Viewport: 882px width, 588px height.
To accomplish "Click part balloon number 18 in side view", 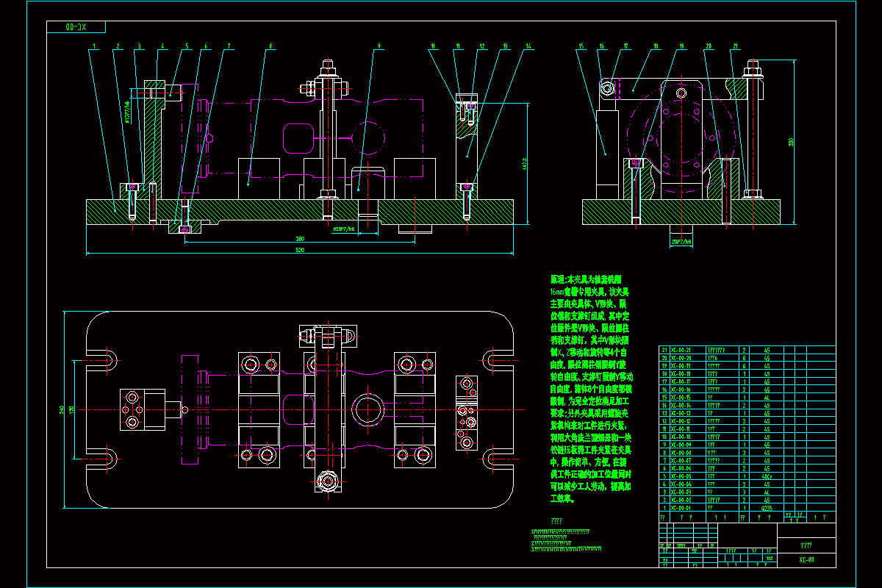I will 656,46.
